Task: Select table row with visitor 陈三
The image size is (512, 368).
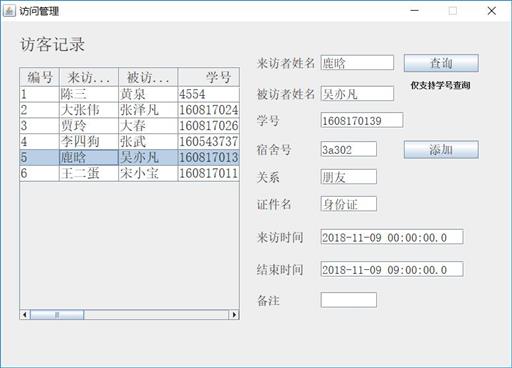Action: tap(130, 94)
